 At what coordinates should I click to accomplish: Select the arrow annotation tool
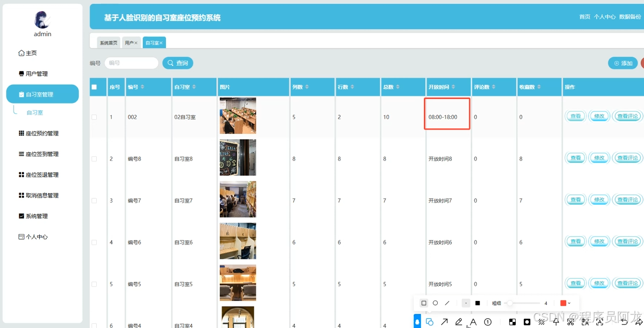(x=444, y=322)
